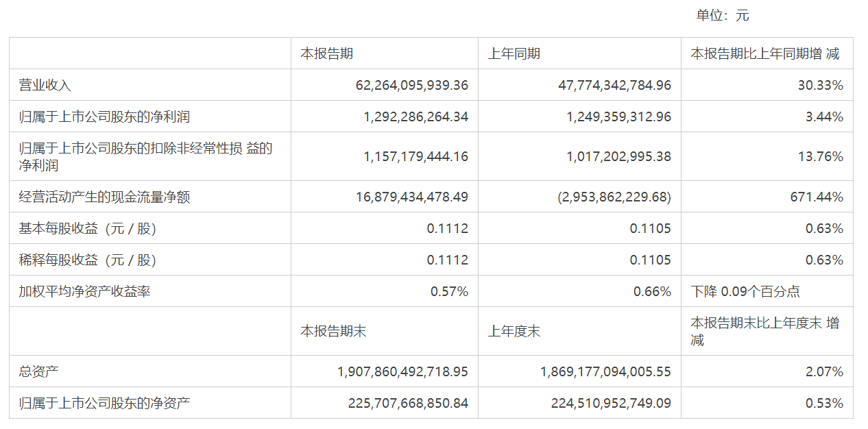Click the value 62,264,095,939.36

click(x=412, y=86)
